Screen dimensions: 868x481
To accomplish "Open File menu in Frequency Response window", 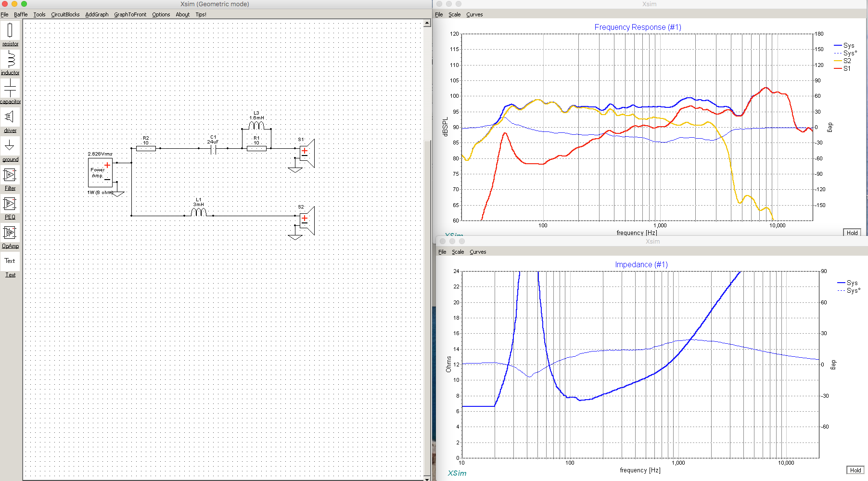I will coord(439,14).
